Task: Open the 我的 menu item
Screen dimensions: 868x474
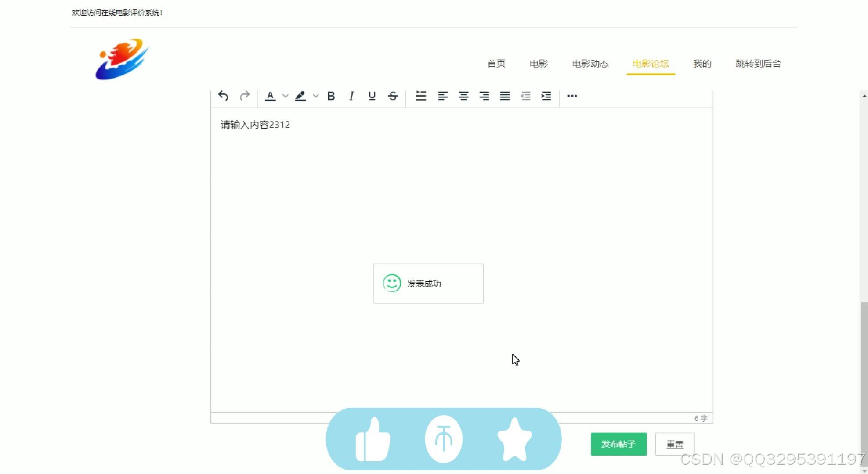Action: point(702,64)
